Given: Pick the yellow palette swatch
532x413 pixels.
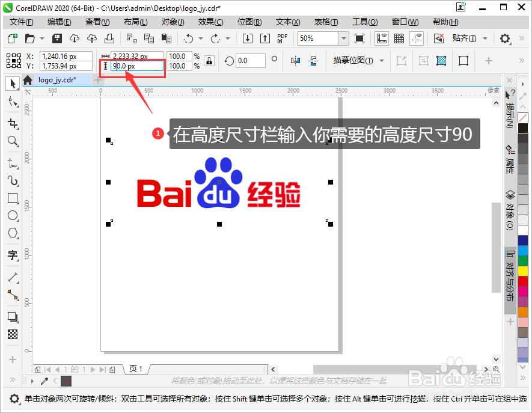Looking at the screenshot, I should tap(523, 271).
